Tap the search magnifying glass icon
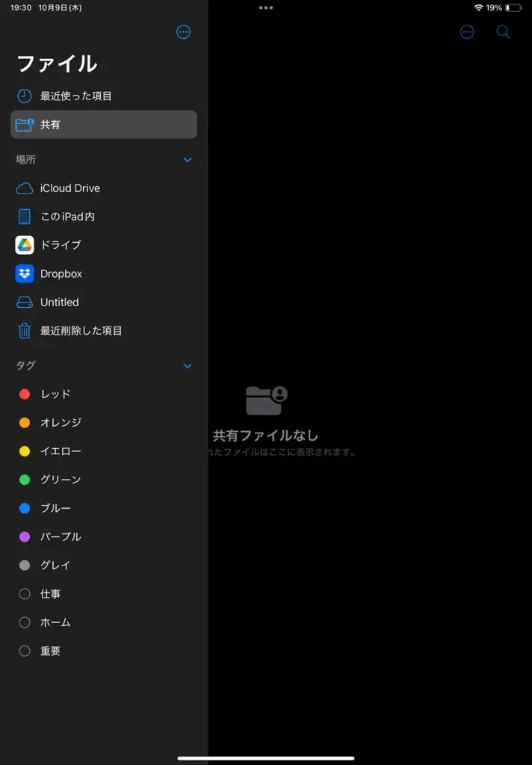Screen dimensions: 532x765 click(x=504, y=32)
